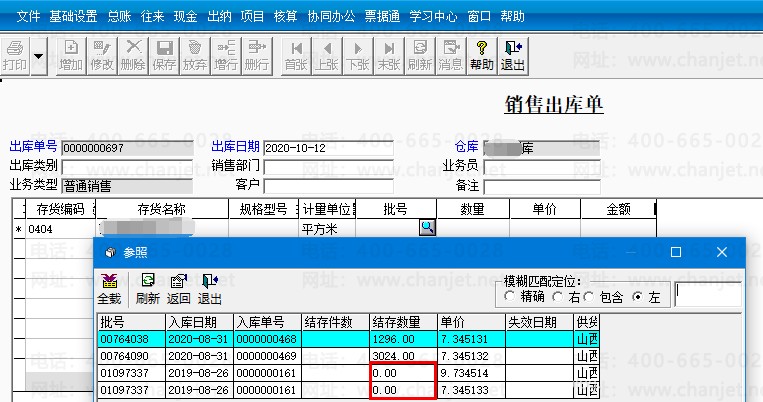Click 全载 load all in 参照 dialog
Image resolution: width=763 pixels, height=402 pixels.
point(109,289)
